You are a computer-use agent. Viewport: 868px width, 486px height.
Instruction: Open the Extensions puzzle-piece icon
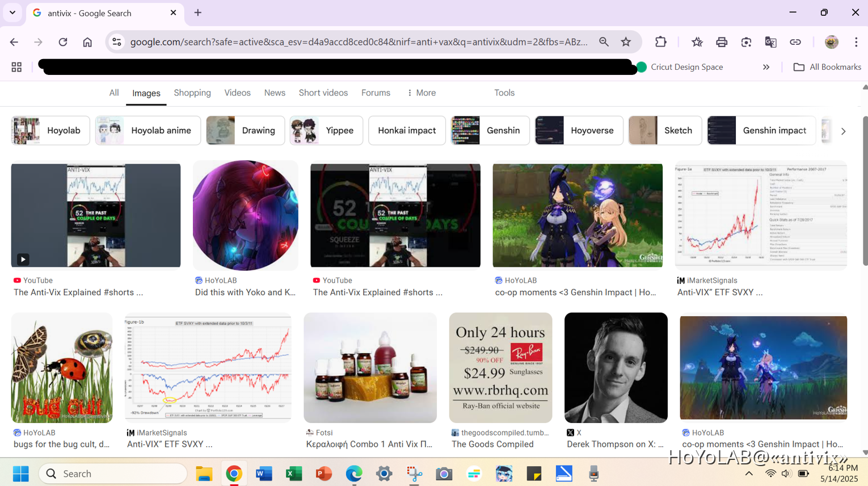pyautogui.click(x=660, y=41)
